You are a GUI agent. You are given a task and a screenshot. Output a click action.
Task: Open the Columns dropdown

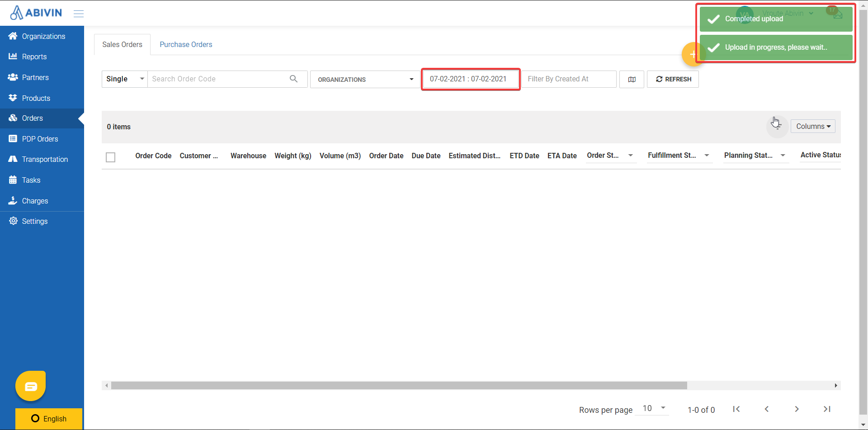(813, 126)
